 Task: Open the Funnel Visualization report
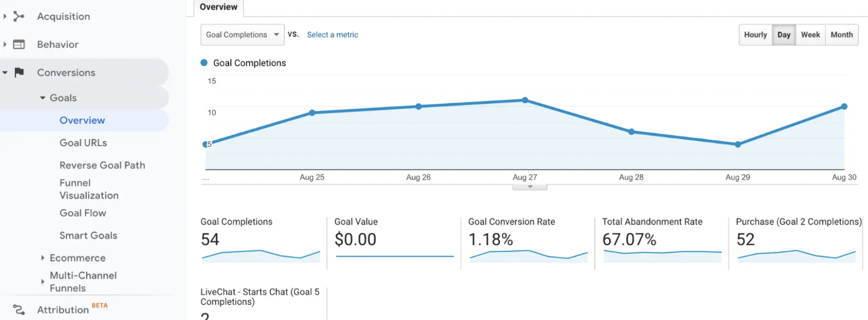(89, 189)
